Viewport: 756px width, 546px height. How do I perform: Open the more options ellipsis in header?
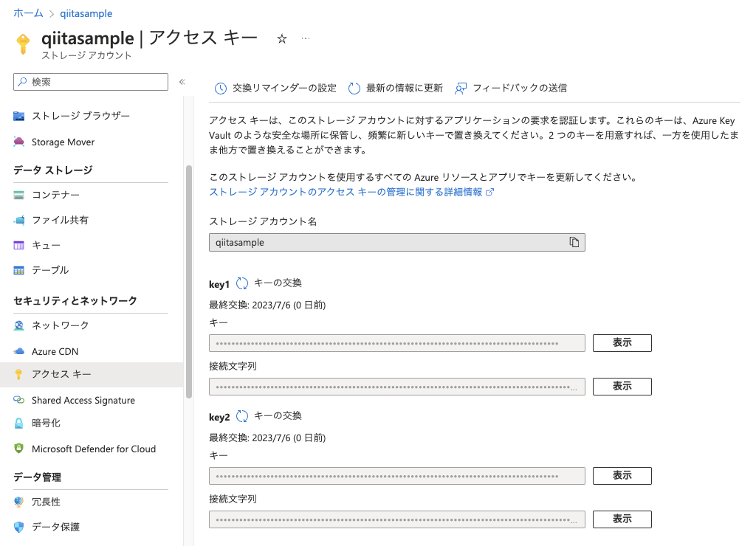pyautogui.click(x=306, y=38)
